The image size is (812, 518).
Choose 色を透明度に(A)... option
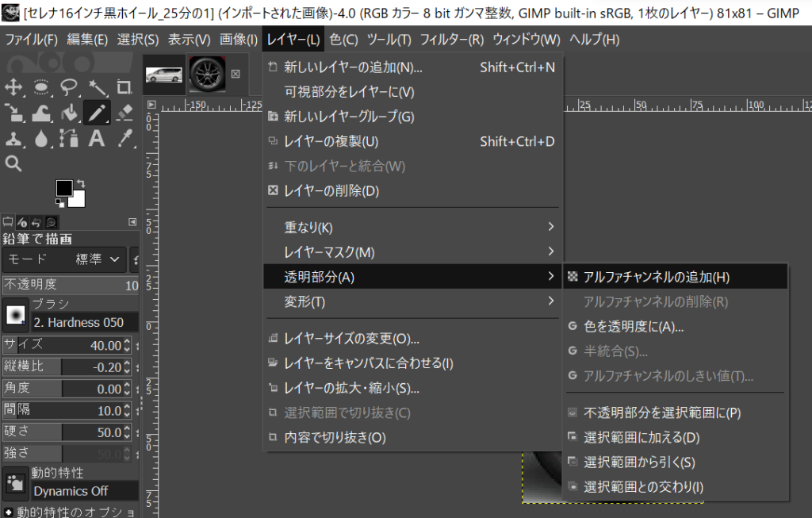pos(633,326)
